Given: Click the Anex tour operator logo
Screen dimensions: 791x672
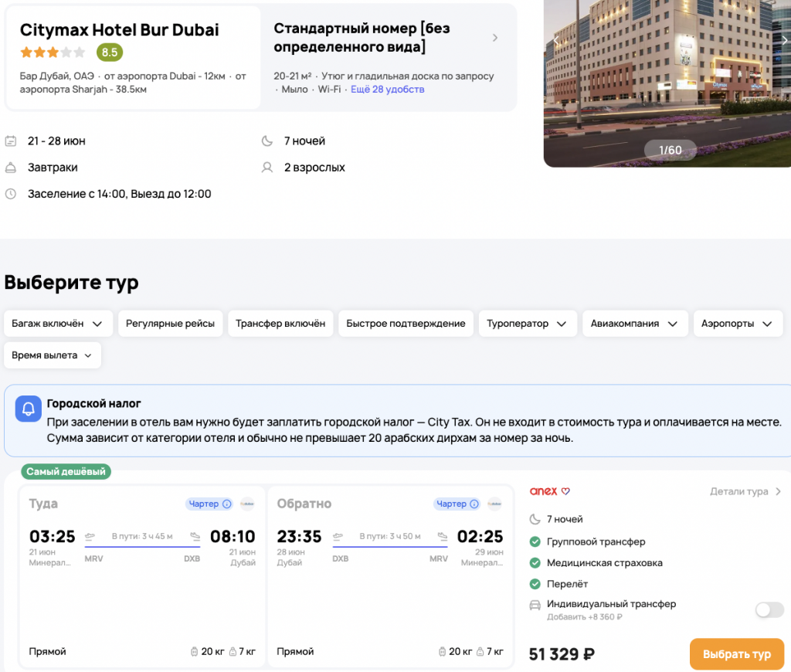Looking at the screenshot, I should [x=549, y=491].
